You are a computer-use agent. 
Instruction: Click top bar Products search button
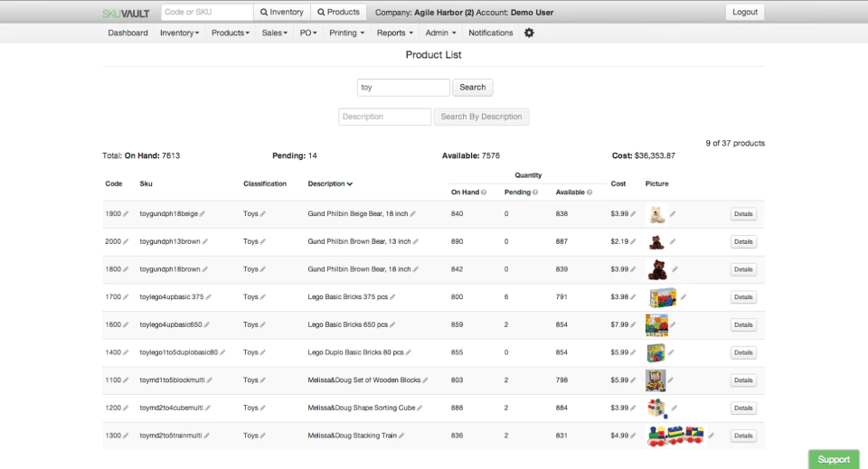pyautogui.click(x=338, y=12)
